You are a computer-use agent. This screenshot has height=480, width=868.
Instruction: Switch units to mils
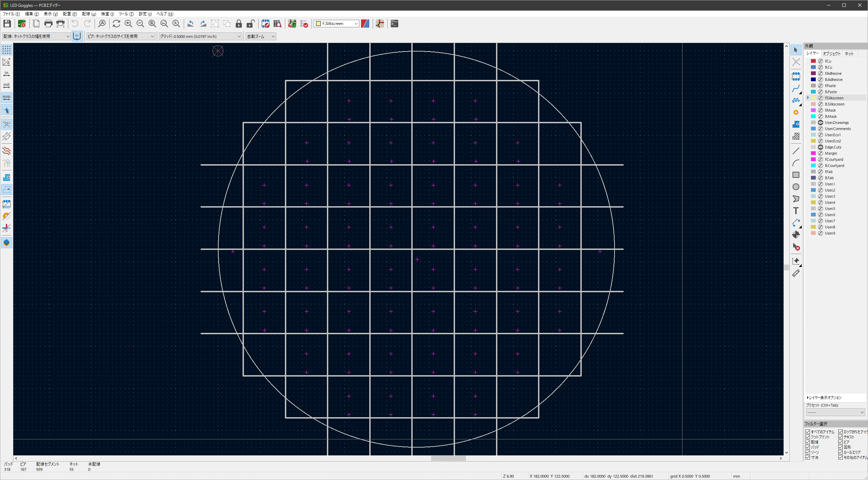tap(6, 86)
